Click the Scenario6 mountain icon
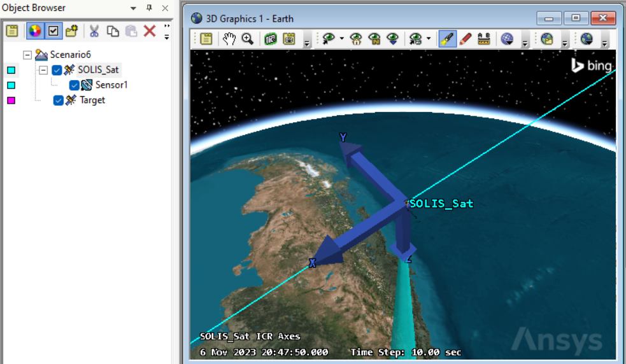Screen dimensions: 626x364 (x=41, y=55)
